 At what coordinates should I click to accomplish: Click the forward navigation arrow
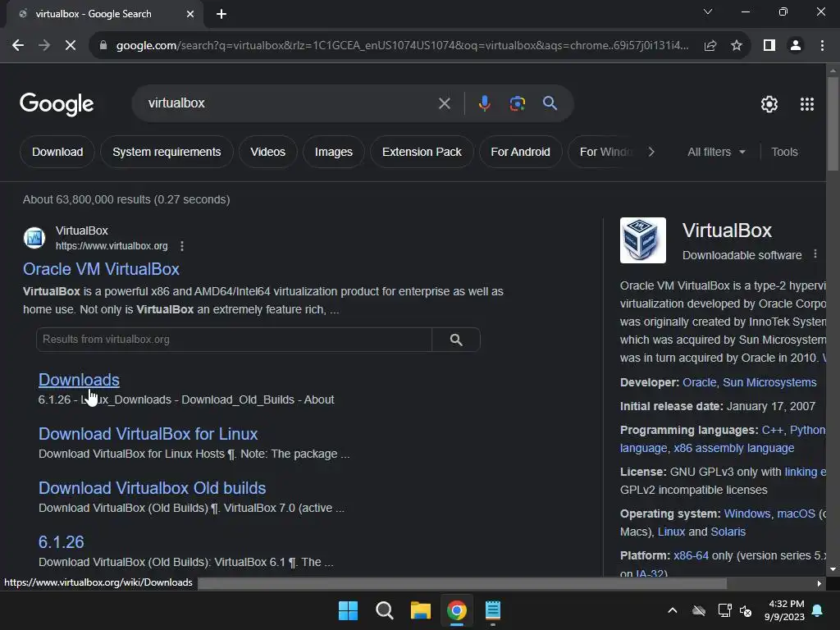point(44,46)
